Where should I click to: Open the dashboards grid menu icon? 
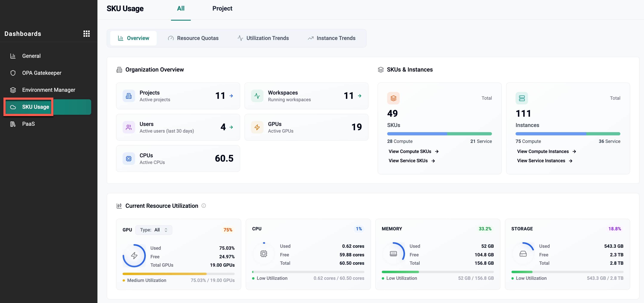86,34
